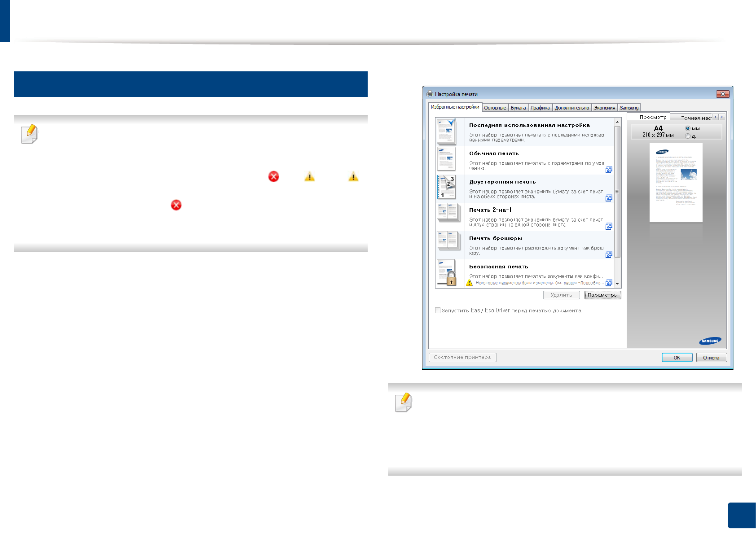
Task: Click the A4 page preview thumbnail
Action: tap(676, 182)
